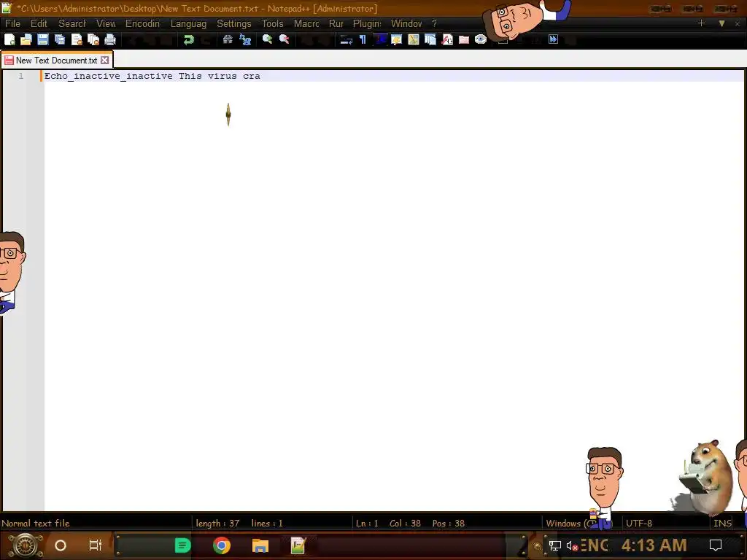The image size is (747, 560).
Task: Open the Document List toolbar icon
Action: (430, 40)
